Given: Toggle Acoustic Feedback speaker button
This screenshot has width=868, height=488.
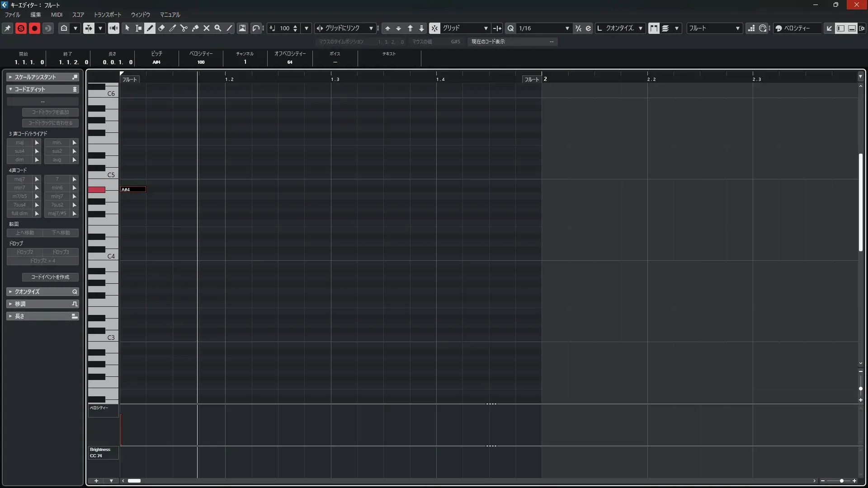Looking at the screenshot, I should (x=113, y=28).
